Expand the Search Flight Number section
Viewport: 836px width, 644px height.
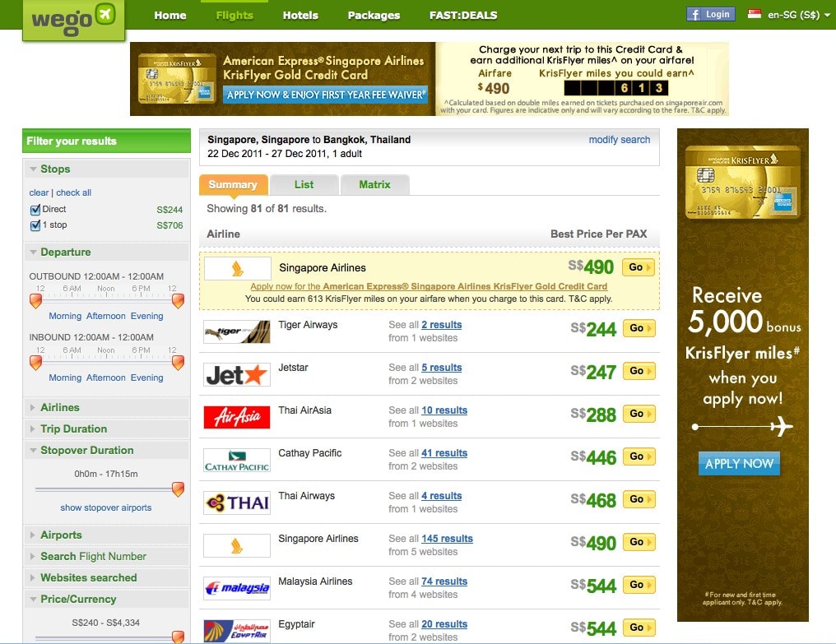pos(106,556)
